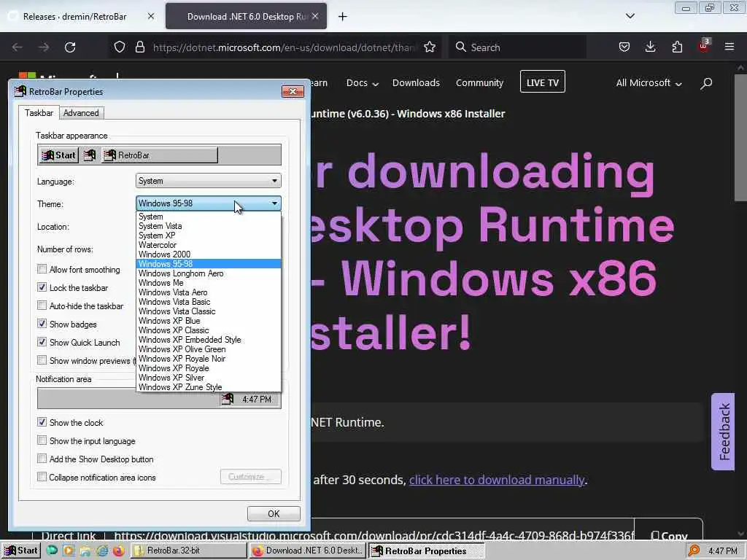This screenshot has width=747, height=560.
Task: Open the Microsoft site search magnifier icon
Action: [706, 83]
